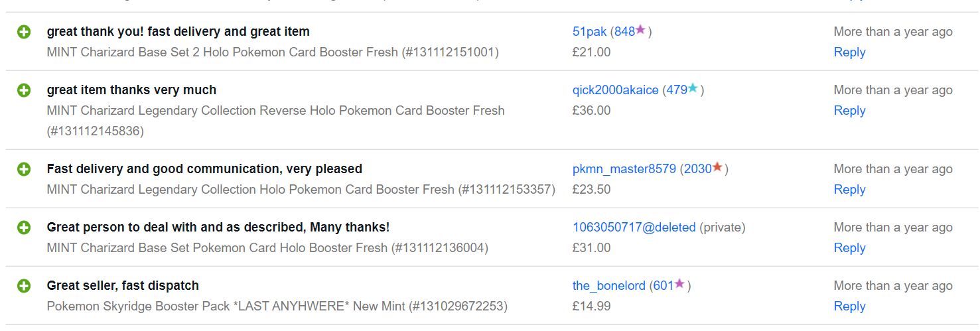Open feedback score 2030 of pkmn_master8579
980x331 pixels.
point(698,169)
